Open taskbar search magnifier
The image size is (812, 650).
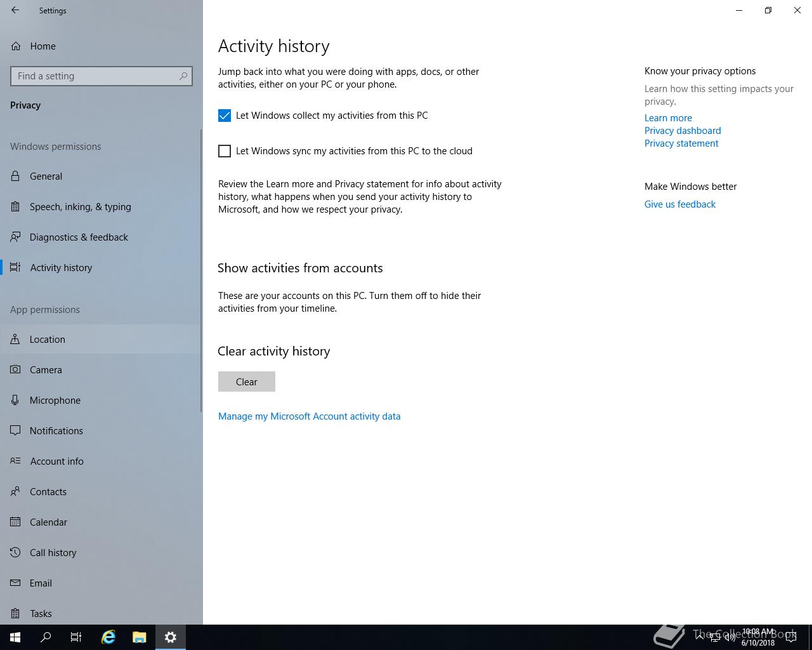tap(46, 637)
